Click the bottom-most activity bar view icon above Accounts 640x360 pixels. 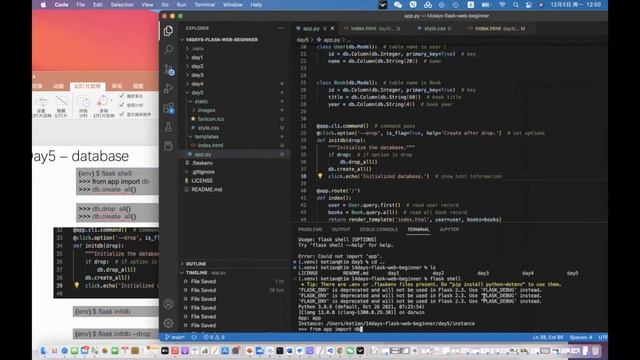point(169,146)
